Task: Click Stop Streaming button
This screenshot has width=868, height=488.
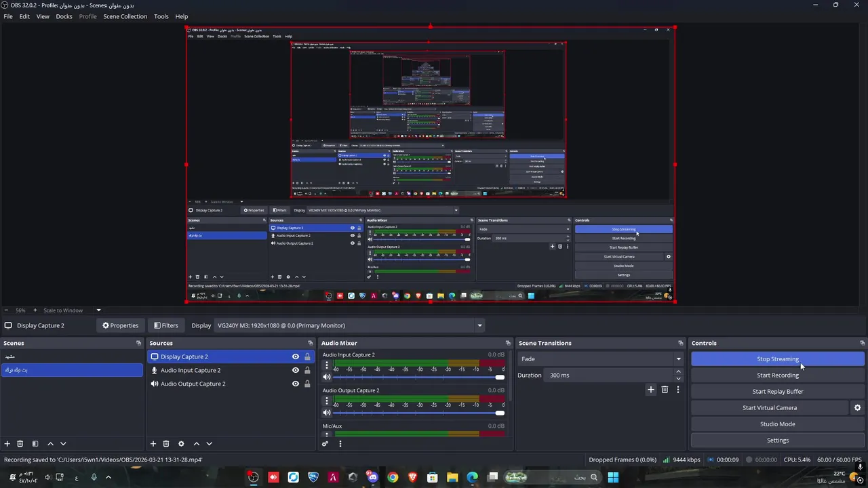Action: pyautogui.click(x=778, y=359)
